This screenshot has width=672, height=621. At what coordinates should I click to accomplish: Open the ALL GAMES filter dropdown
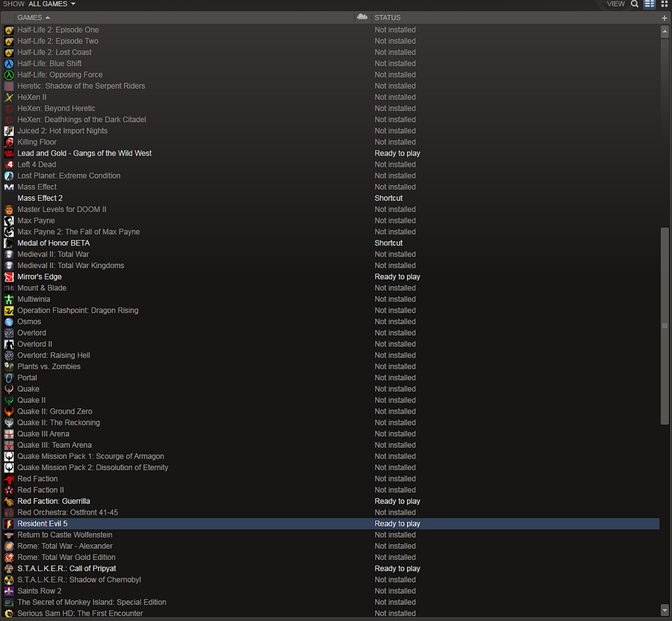click(x=51, y=4)
